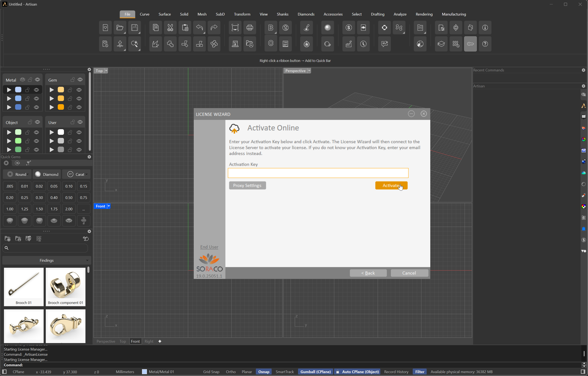Image resolution: width=588 pixels, height=376 pixels.
Task: Switch to the Right viewport tab
Action: pos(149,341)
